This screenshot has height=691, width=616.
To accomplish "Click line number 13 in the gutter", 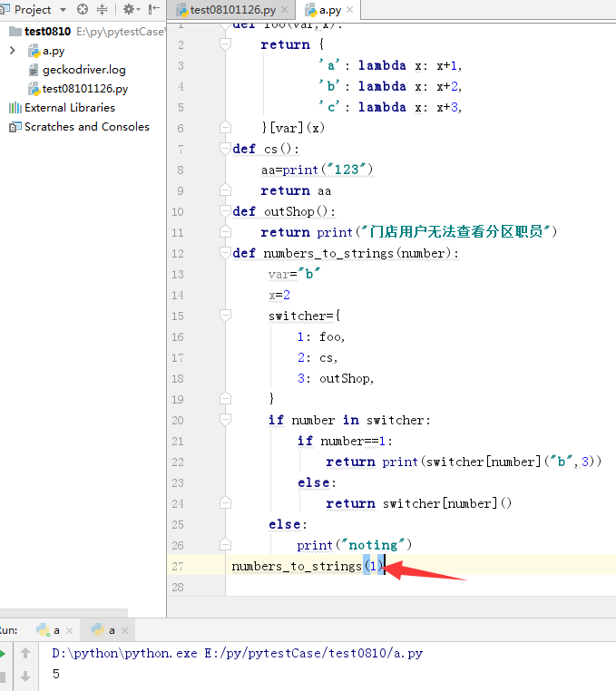I will pyautogui.click(x=178, y=274).
